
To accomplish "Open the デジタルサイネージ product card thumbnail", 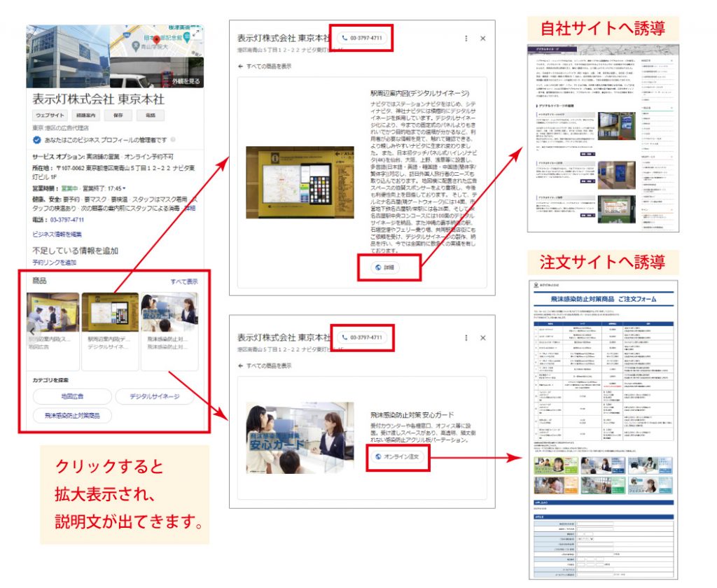I will point(110,312).
